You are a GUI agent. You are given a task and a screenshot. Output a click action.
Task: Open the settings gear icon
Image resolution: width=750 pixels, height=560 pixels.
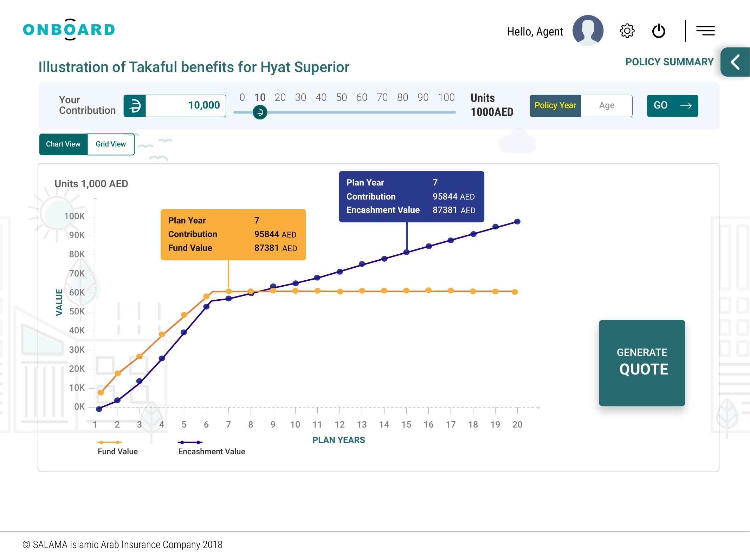(627, 31)
